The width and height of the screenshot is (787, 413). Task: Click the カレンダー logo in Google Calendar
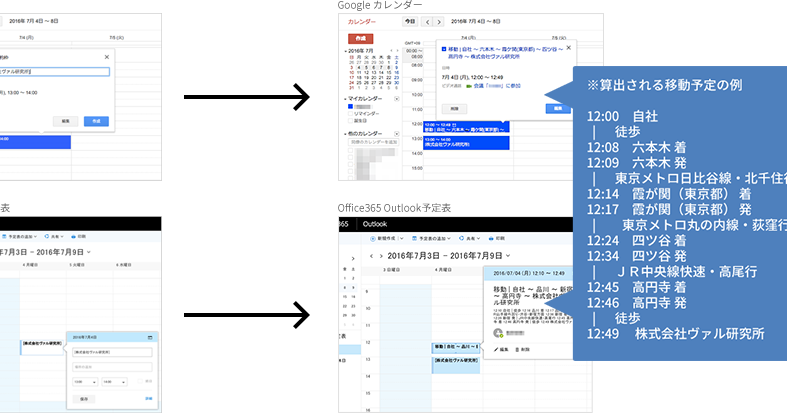[361, 22]
